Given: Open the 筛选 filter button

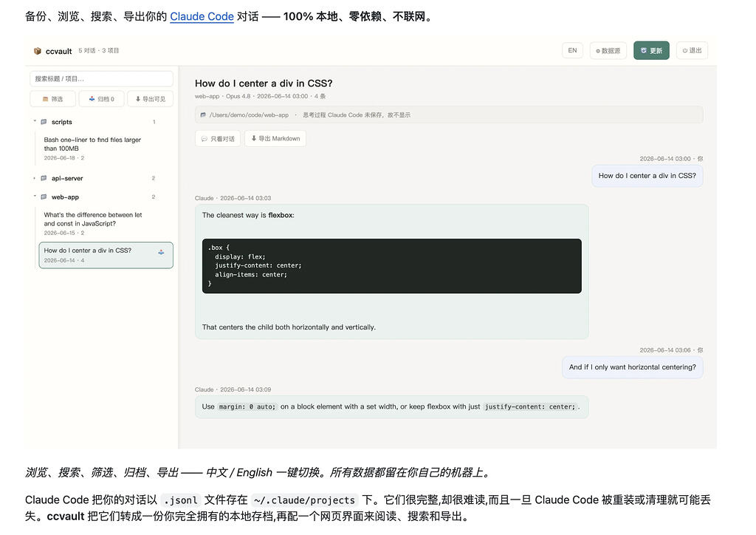Looking at the screenshot, I should pos(52,99).
